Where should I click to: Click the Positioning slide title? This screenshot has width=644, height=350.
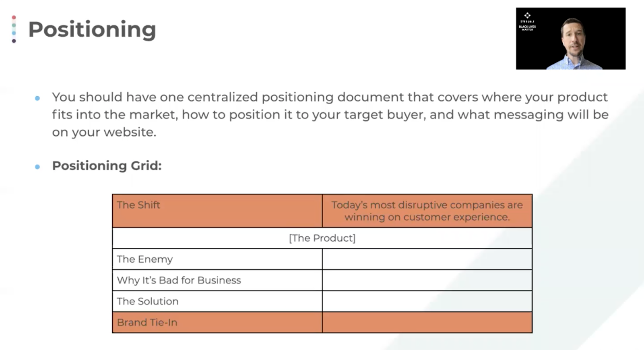[x=92, y=30]
